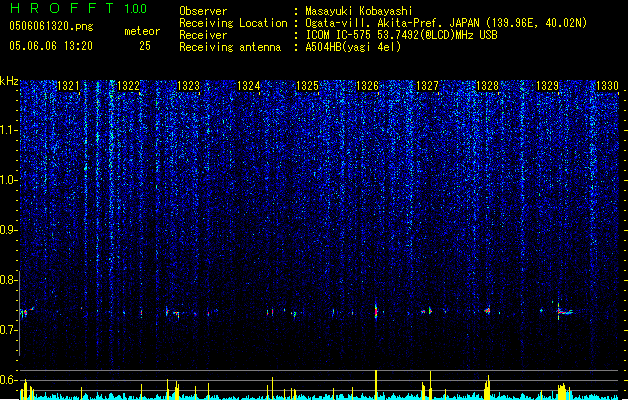Click the tallest yellow power spike under 1326
629x400 pixels.
(376, 384)
